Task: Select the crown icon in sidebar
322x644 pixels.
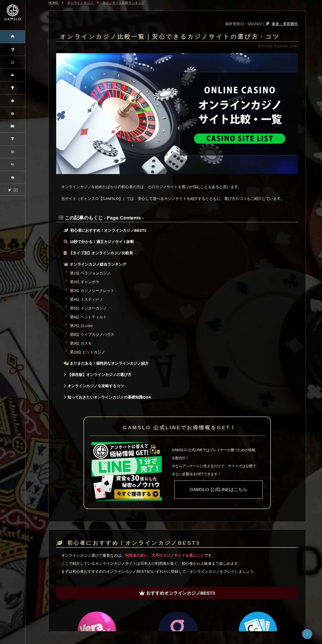Action: click(13, 75)
